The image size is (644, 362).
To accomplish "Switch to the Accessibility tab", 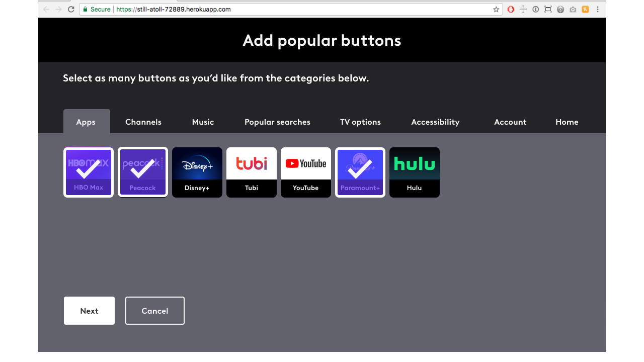I will click(435, 122).
